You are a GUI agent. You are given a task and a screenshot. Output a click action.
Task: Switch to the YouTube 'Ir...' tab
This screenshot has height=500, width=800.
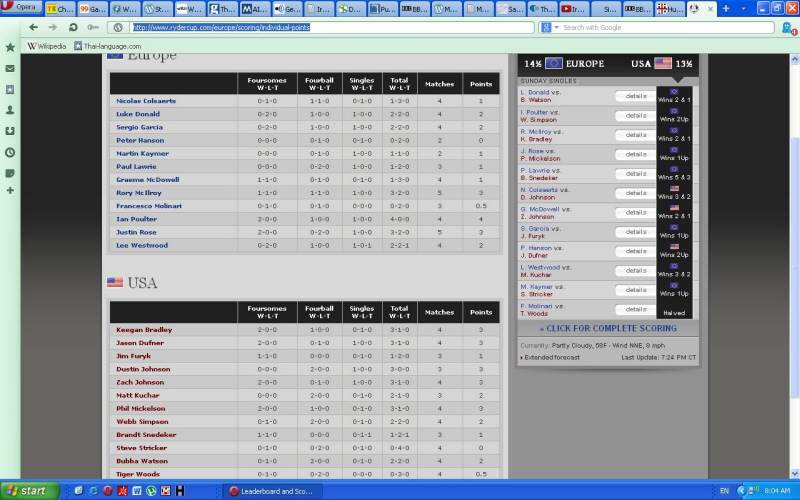(573, 9)
